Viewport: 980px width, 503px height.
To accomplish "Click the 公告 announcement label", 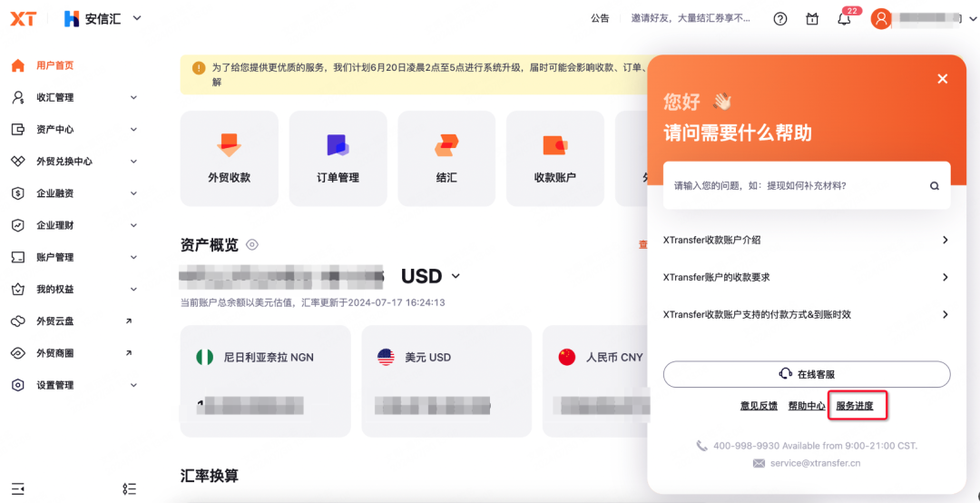I will [x=600, y=19].
